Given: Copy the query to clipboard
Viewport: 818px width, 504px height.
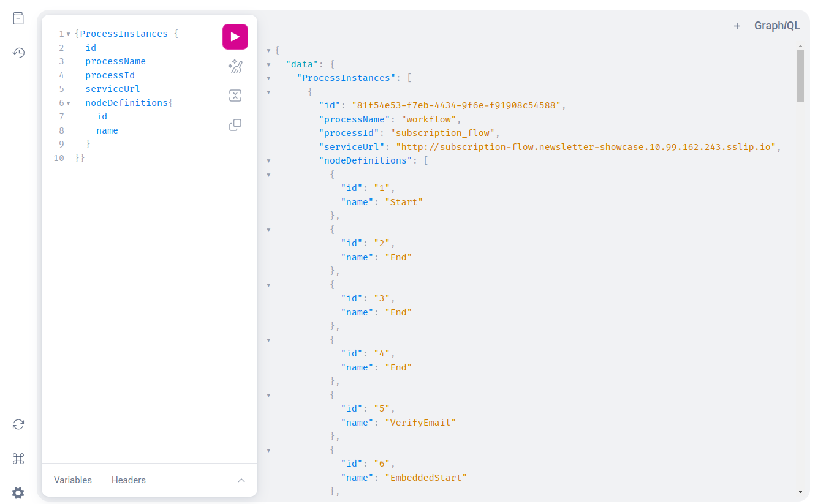Looking at the screenshot, I should point(235,125).
